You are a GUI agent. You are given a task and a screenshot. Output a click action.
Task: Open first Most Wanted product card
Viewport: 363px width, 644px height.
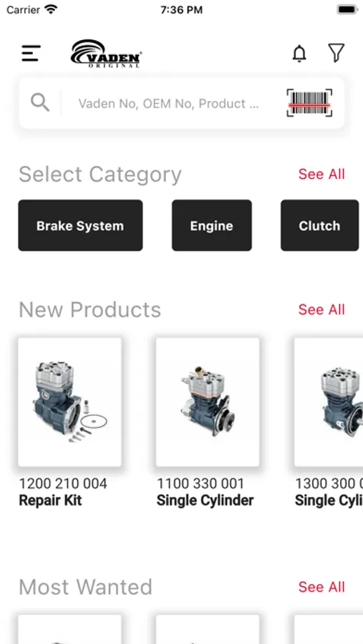tap(70, 629)
